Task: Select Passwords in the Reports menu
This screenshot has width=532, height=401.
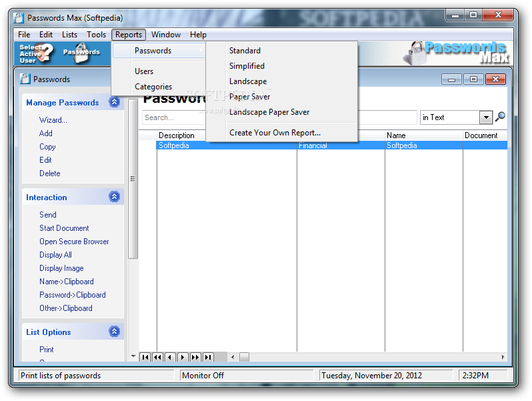Action: pyautogui.click(x=159, y=51)
